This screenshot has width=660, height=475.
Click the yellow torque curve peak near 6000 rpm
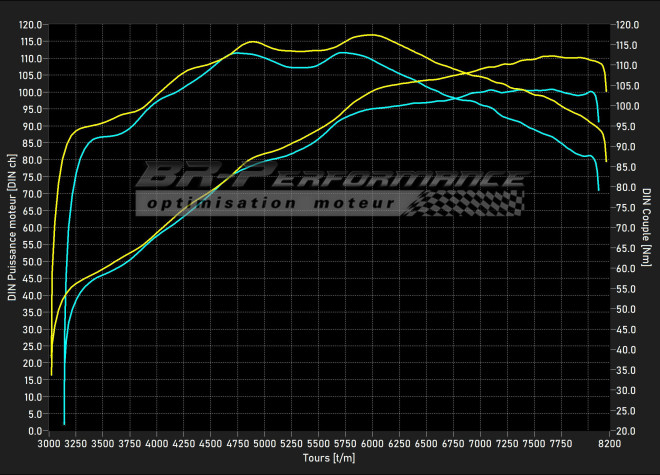point(371,35)
